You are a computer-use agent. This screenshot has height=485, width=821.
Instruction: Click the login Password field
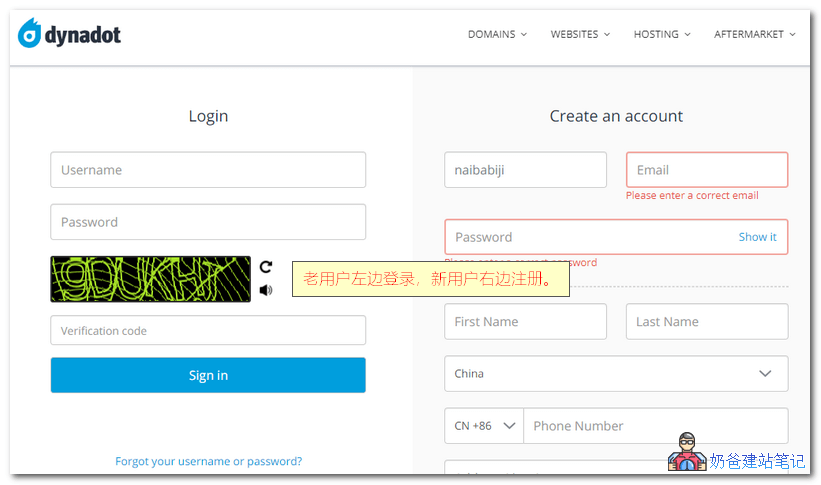[x=208, y=222]
